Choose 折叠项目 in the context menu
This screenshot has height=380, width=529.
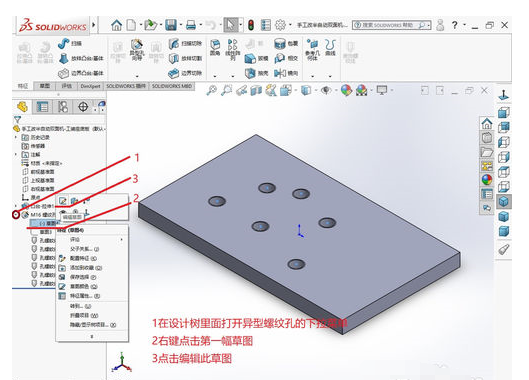pos(92,316)
